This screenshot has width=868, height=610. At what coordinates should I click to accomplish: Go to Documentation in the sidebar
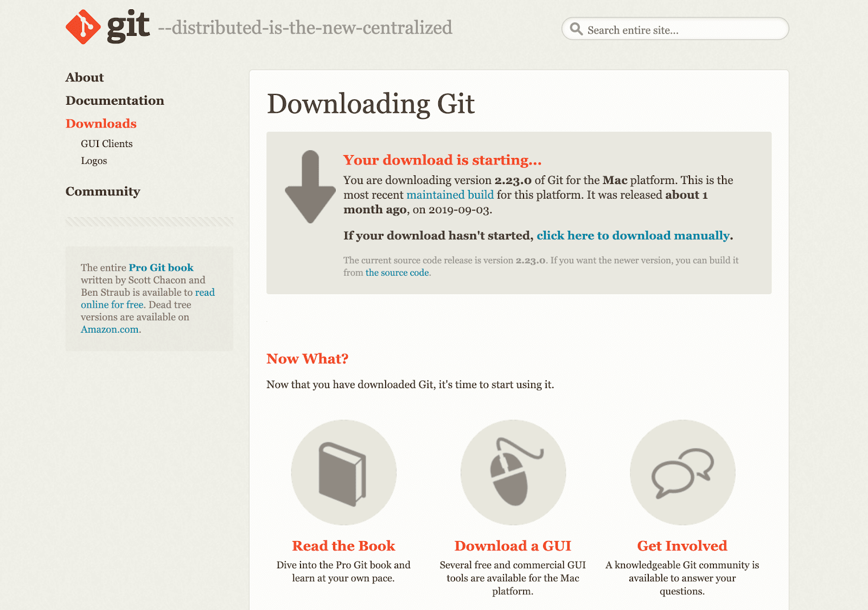click(x=115, y=101)
